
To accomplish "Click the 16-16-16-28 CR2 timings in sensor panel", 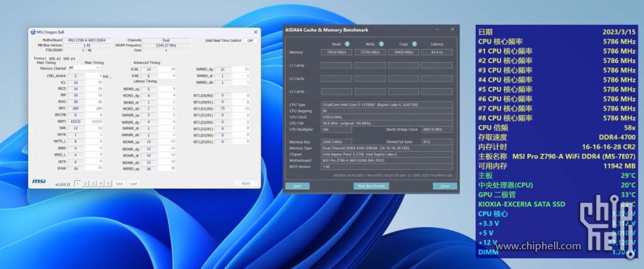I will (x=609, y=147).
